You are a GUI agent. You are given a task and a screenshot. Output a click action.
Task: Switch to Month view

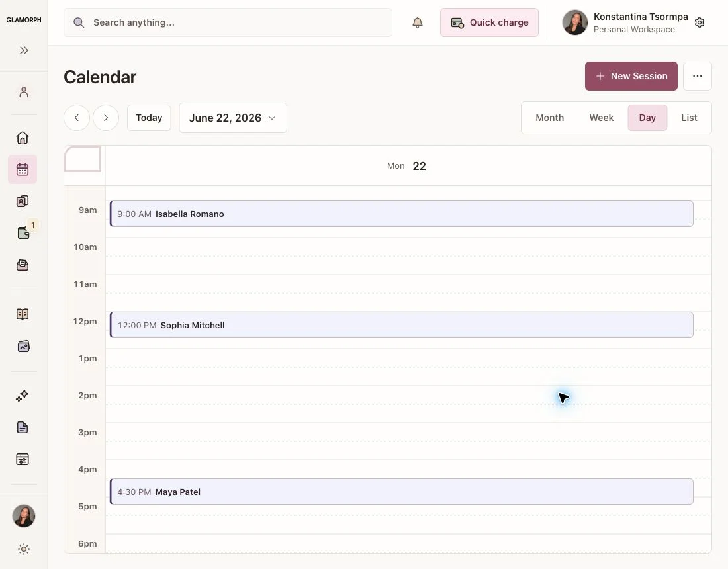[x=550, y=118]
